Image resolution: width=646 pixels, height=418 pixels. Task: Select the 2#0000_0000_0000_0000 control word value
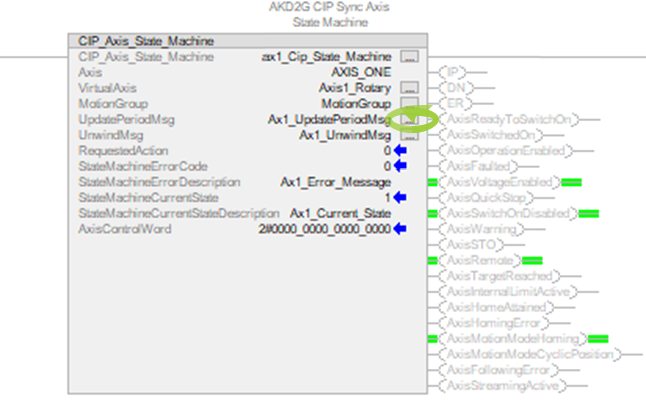coord(325,229)
